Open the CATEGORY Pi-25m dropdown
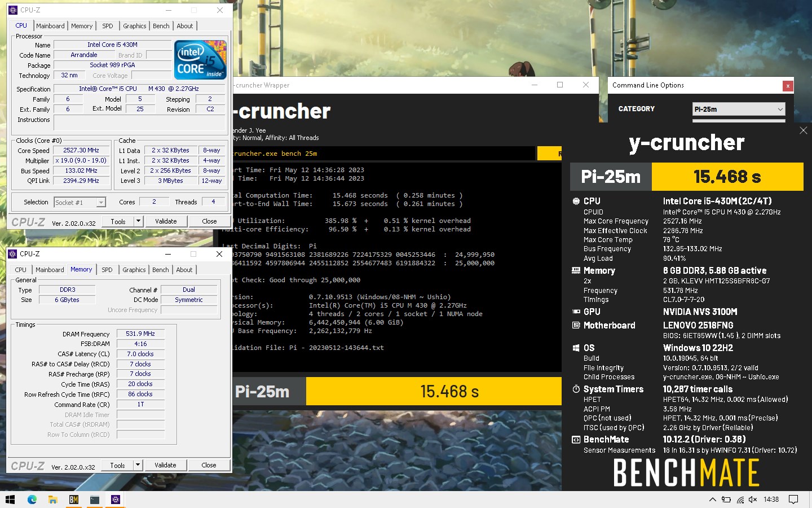 click(x=739, y=110)
